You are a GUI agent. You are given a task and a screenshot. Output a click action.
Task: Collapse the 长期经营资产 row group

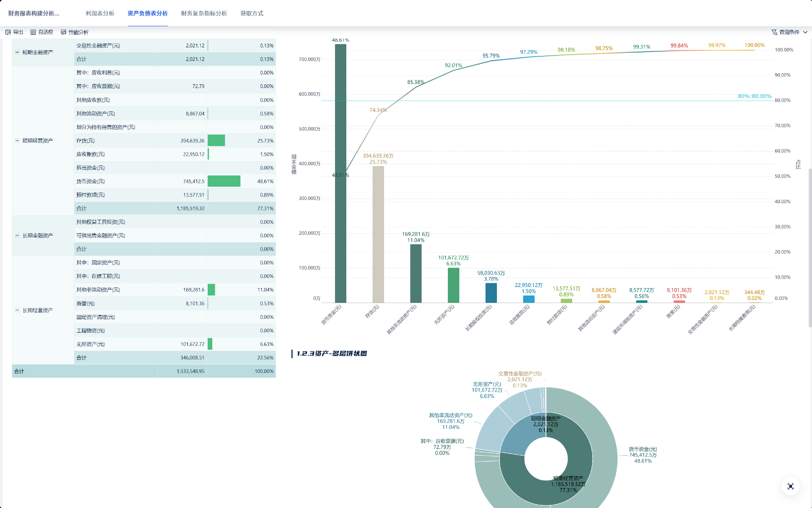tap(17, 310)
